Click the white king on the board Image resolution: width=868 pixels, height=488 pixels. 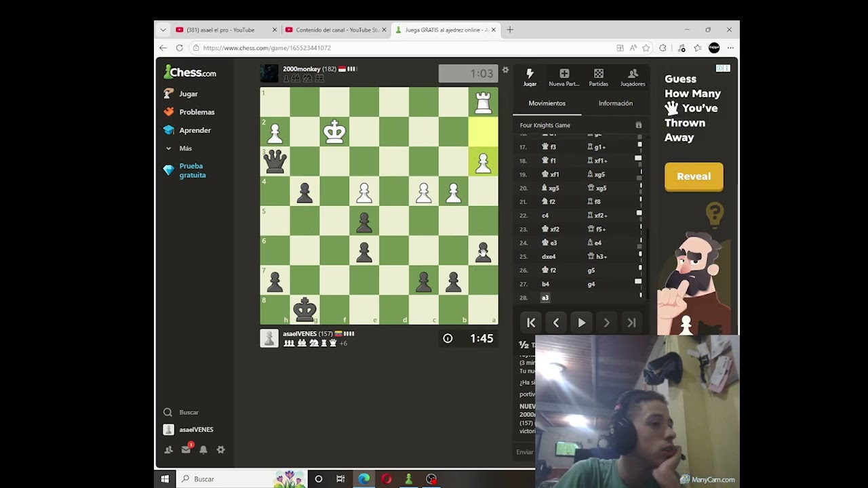coord(334,131)
